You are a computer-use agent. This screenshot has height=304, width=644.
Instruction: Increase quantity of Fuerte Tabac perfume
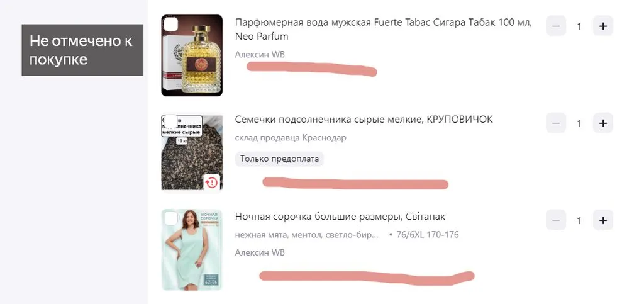point(602,26)
